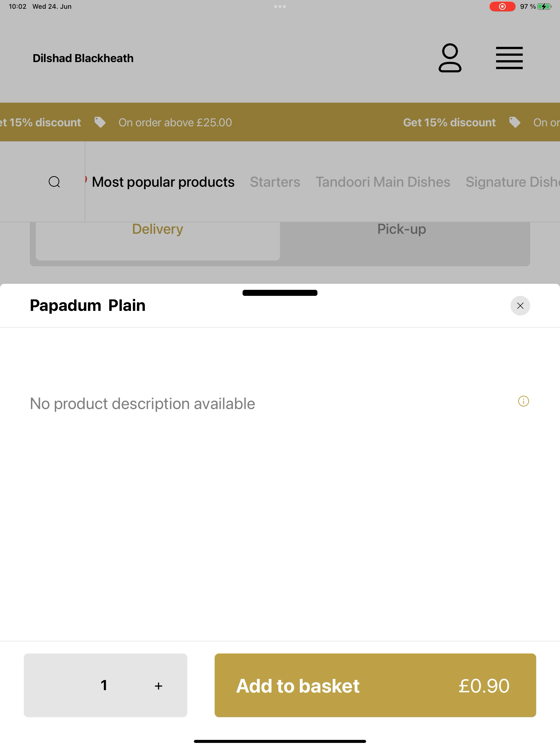Tap the menu search magnifier icon
Screen dimensions: 560x747
(54, 182)
